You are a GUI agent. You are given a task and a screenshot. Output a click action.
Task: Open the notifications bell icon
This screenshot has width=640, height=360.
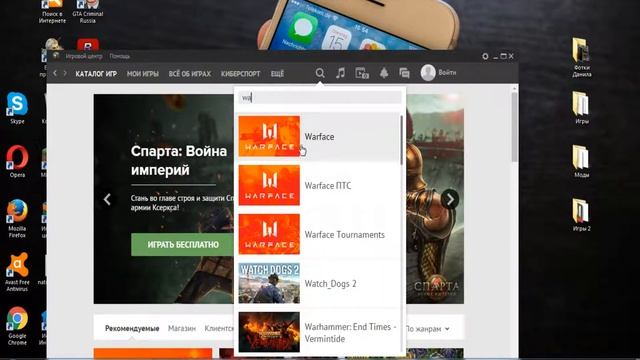pyautogui.click(x=384, y=73)
